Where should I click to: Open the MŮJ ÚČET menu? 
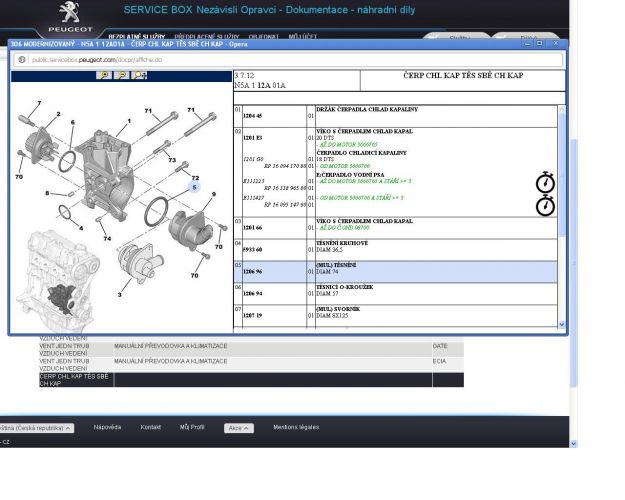(303, 36)
